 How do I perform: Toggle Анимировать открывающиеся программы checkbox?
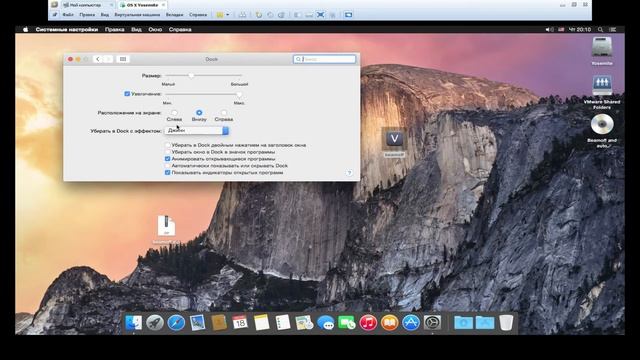(167, 159)
